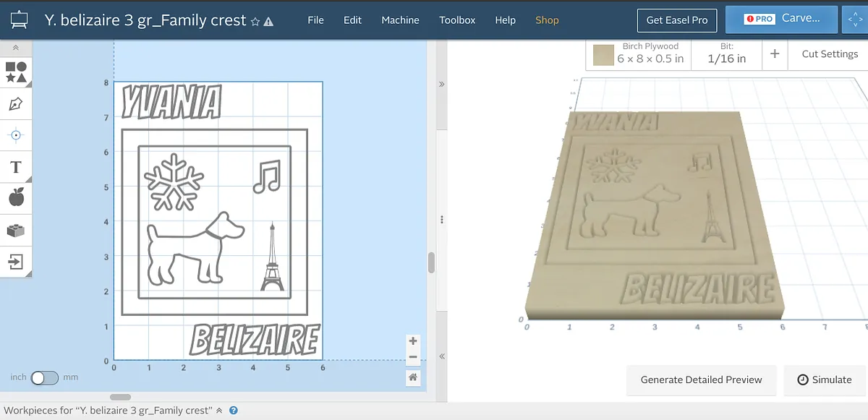Screen dimensions: 868x420
Task: Click the Get Easel Pro button
Action: click(676, 20)
